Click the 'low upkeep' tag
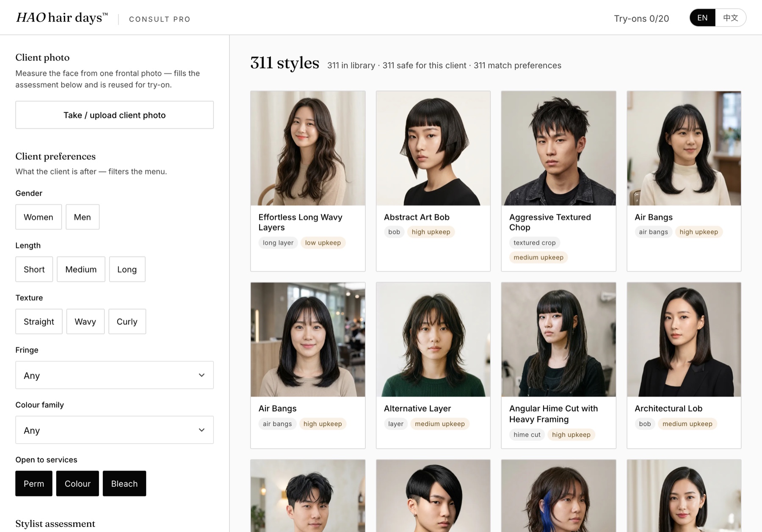This screenshot has height=532, width=762. tap(323, 243)
